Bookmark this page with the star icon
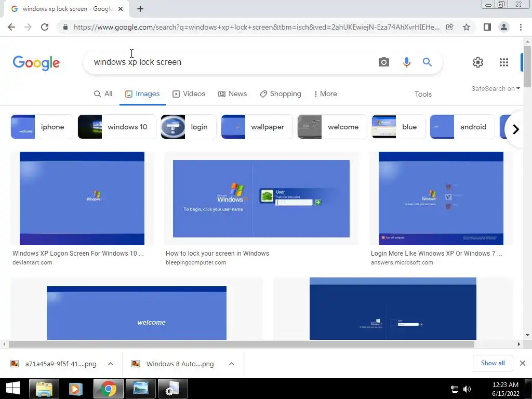Screen dimensions: 532x399 coord(467,27)
